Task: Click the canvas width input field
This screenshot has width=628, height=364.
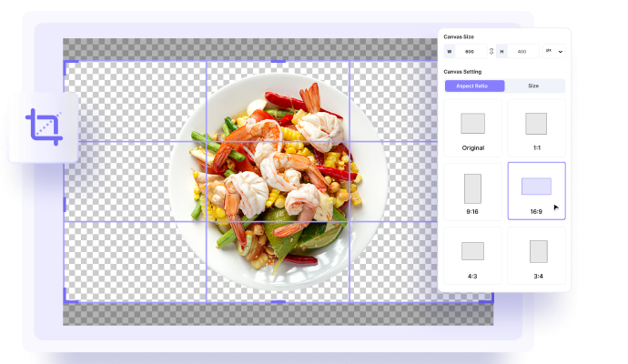Action: [470, 52]
